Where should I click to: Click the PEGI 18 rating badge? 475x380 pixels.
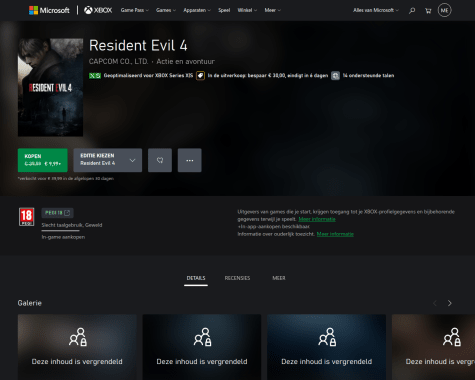(x=26, y=217)
